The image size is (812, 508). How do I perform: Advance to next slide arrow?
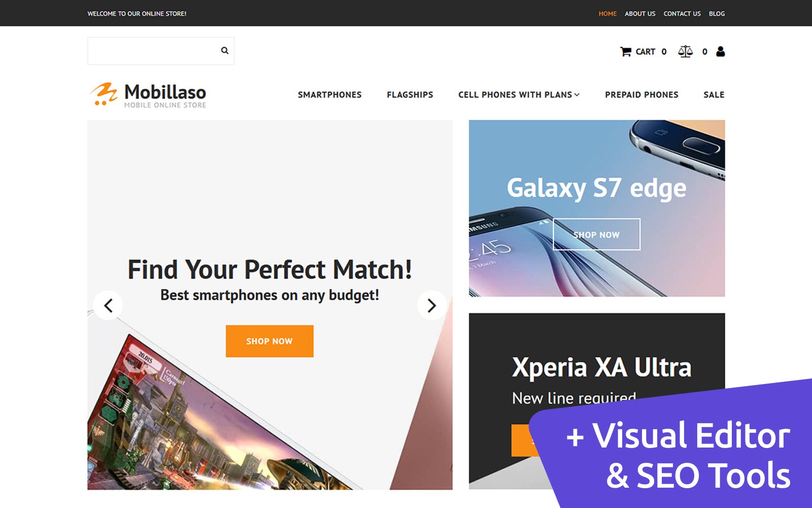(432, 305)
